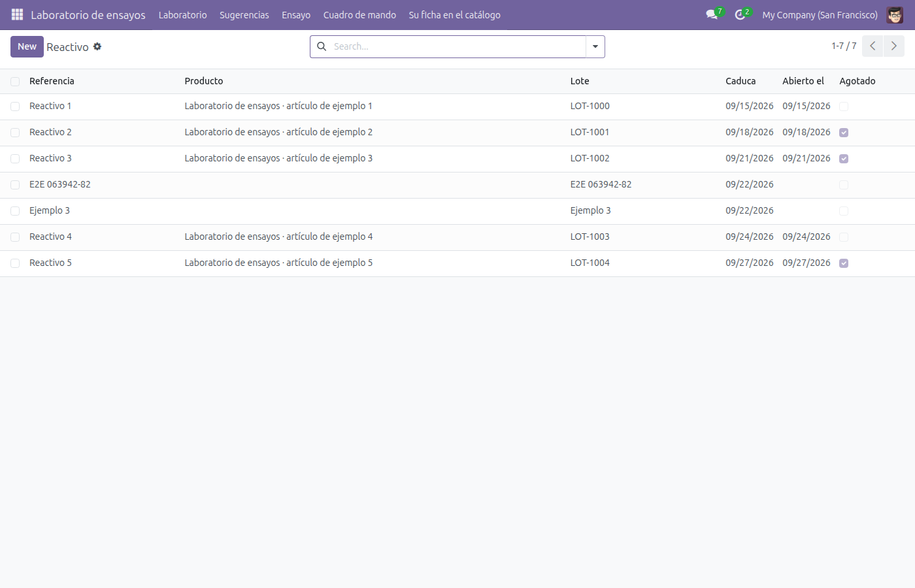Open the Sugerencias menu
Image resolution: width=915 pixels, height=588 pixels.
point(244,14)
